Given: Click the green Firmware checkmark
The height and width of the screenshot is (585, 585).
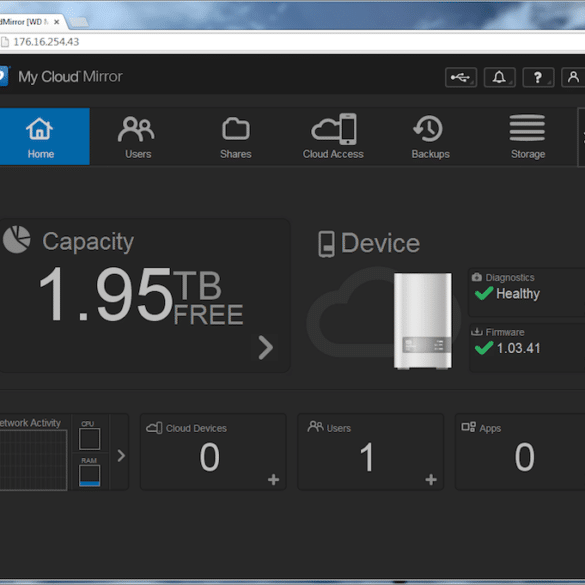Looking at the screenshot, I should (484, 348).
